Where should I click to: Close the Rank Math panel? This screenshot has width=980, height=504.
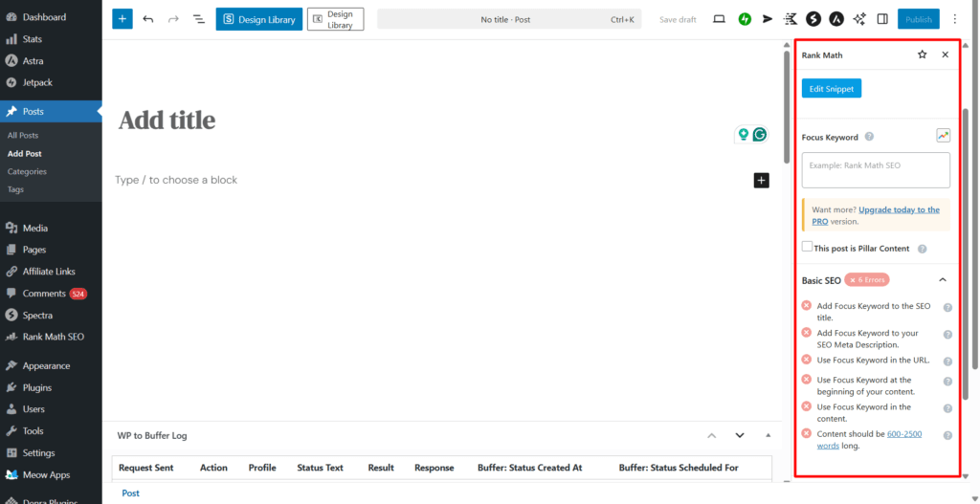click(945, 55)
